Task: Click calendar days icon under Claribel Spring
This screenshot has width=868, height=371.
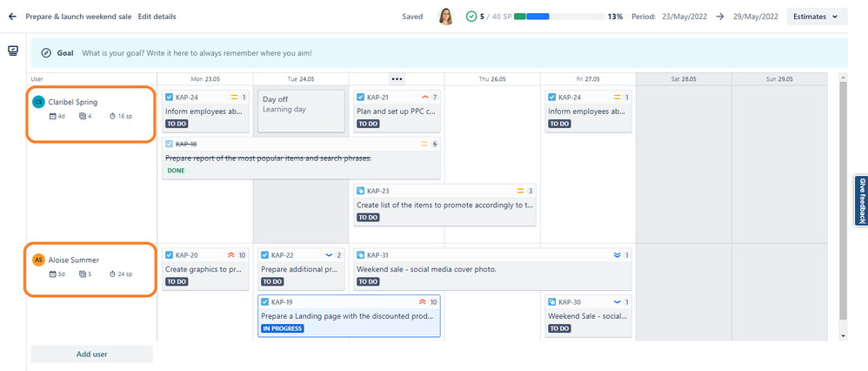Action: [53, 117]
